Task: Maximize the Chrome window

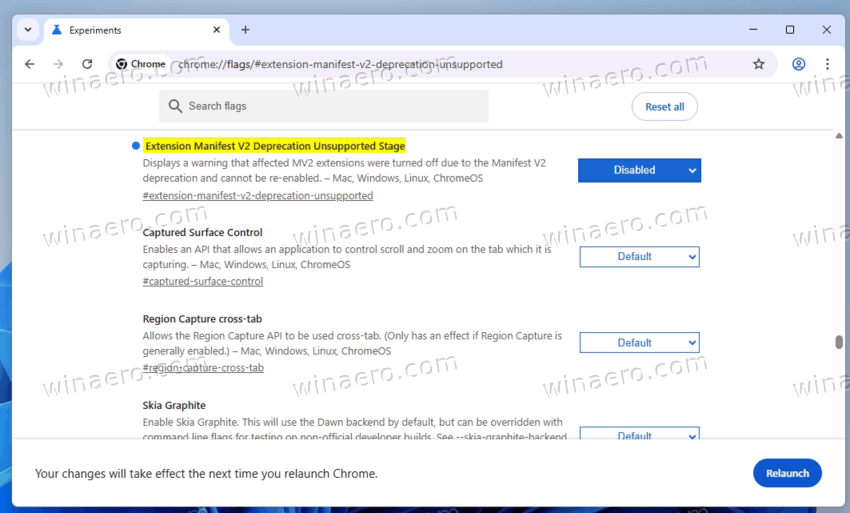Action: coord(790,30)
